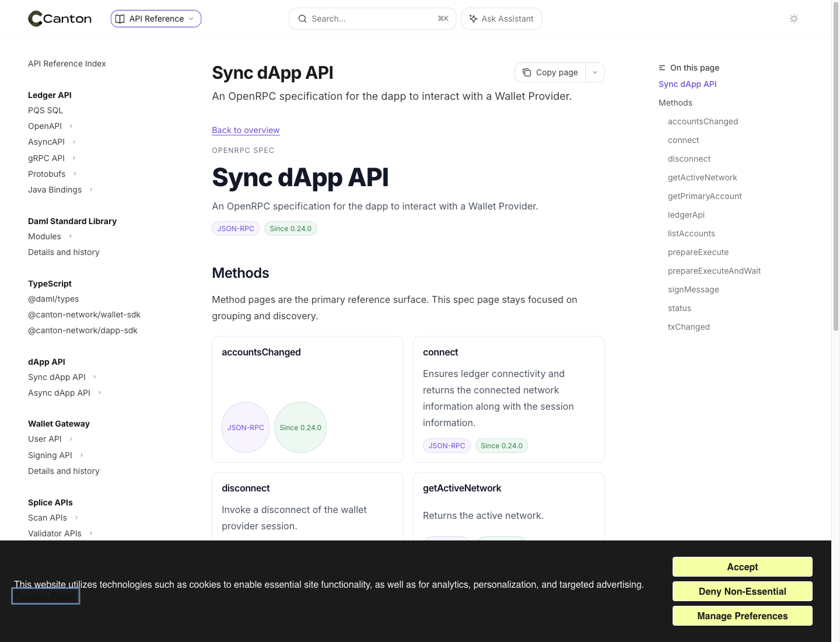Viewport: 840px width, 642px height.
Task: Jump to connect in page outline
Action: 684,140
